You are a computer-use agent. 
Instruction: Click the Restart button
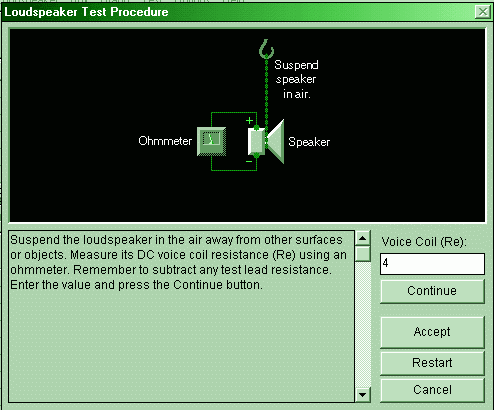click(x=432, y=363)
